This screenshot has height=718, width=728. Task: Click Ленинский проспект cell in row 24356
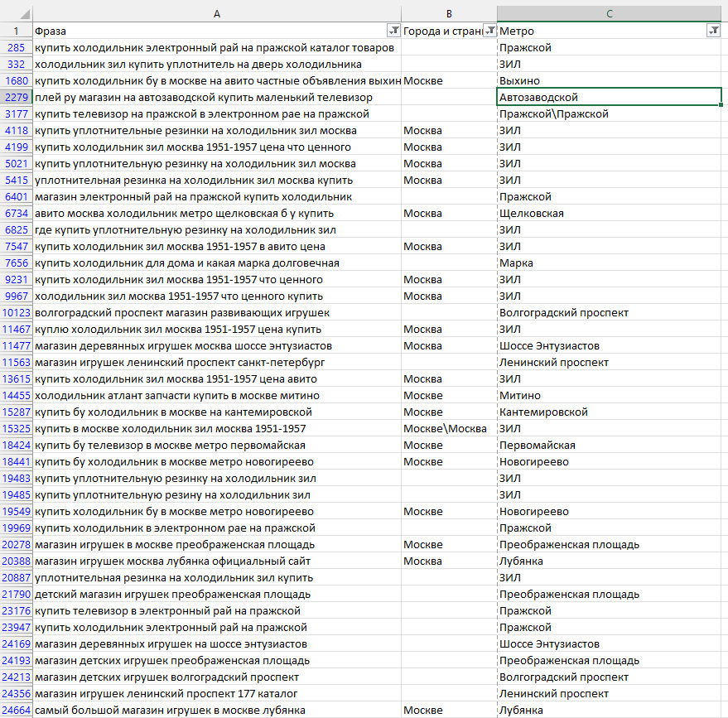(x=609, y=693)
